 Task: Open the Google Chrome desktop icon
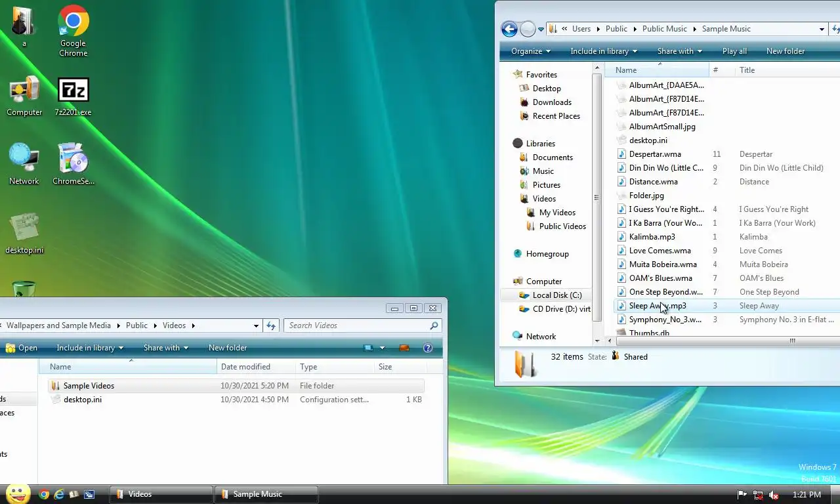pyautogui.click(x=73, y=31)
